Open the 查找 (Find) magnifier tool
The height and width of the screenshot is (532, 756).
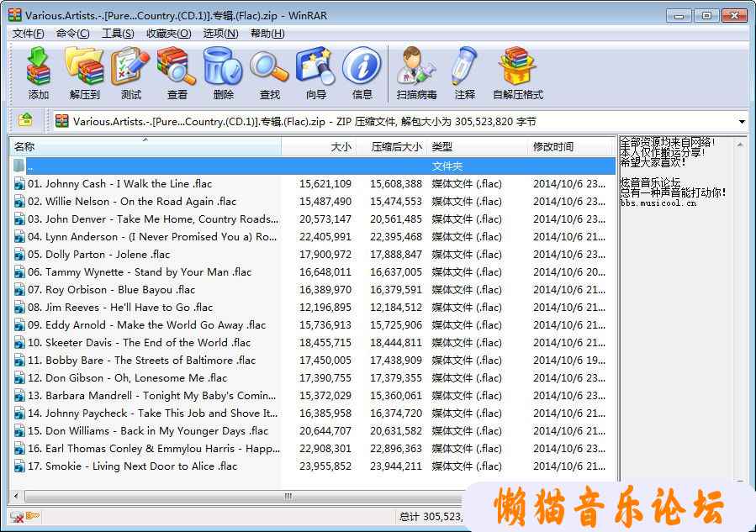tap(269, 73)
